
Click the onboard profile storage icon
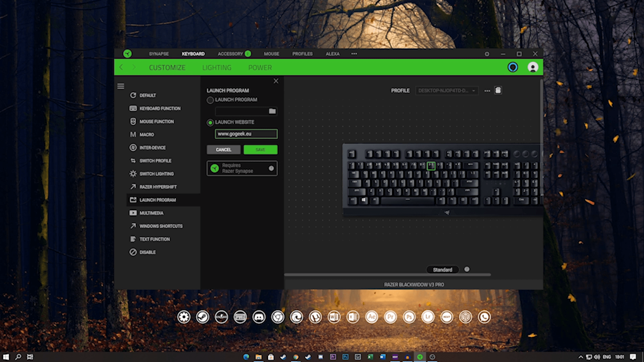click(x=498, y=90)
